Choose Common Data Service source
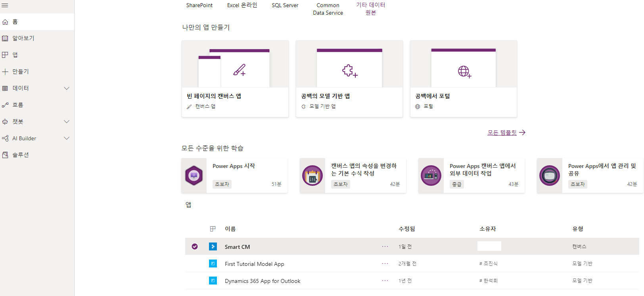The height and width of the screenshot is (296, 644). click(x=328, y=9)
